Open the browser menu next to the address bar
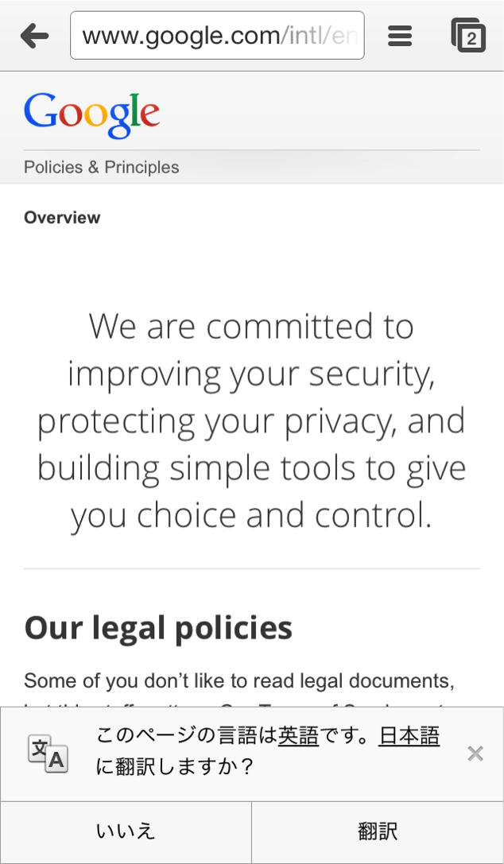504x864 pixels. coord(400,35)
